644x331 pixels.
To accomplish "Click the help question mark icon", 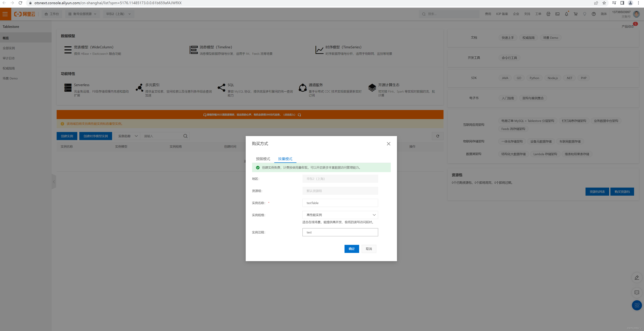I will (594, 14).
